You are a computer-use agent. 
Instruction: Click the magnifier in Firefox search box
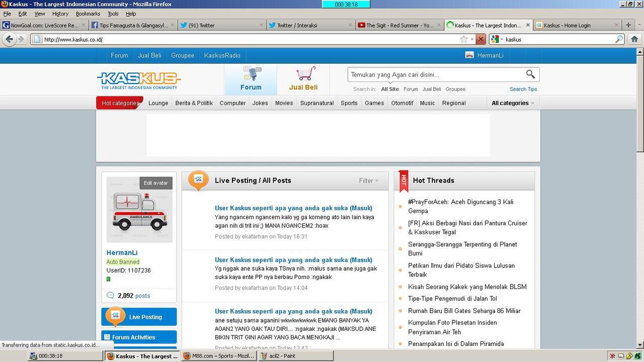pos(619,39)
